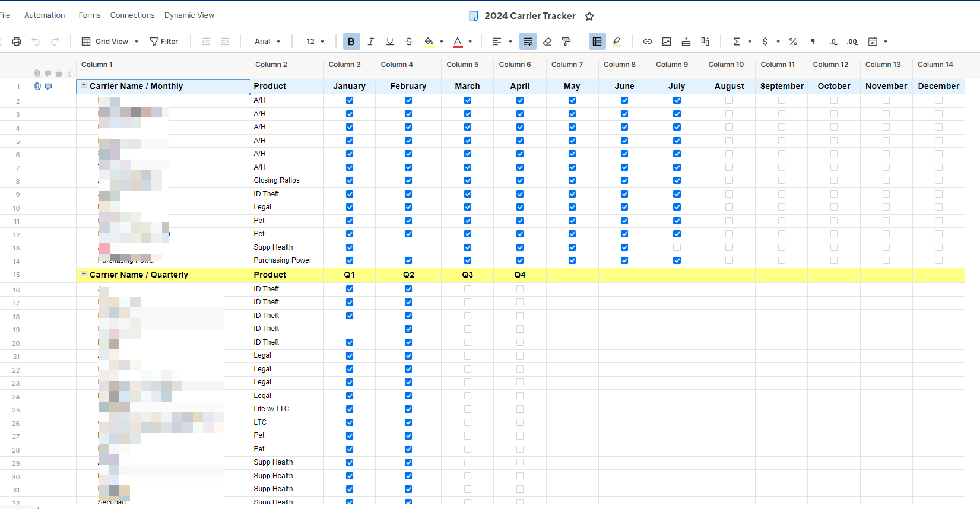Screen dimensions: 980x509
Task: Open the File menu
Action: pos(5,15)
